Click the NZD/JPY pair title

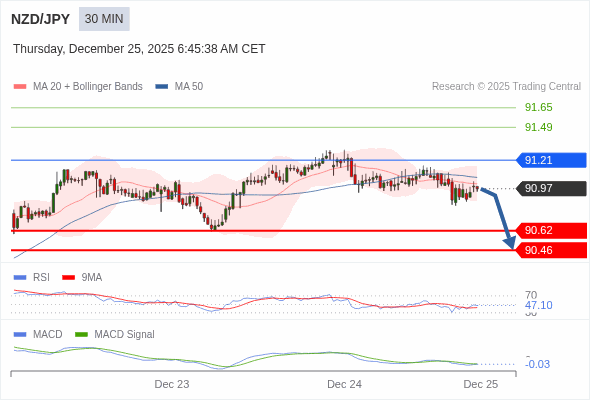pyautogui.click(x=41, y=19)
